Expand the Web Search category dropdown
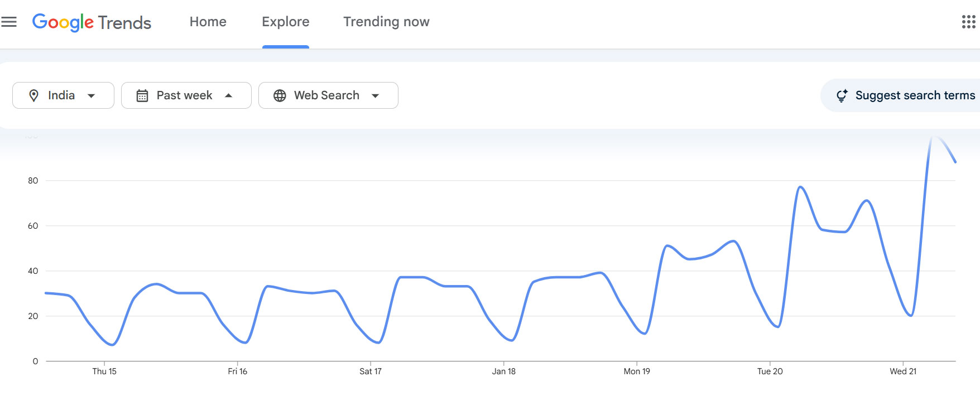 tap(376, 95)
